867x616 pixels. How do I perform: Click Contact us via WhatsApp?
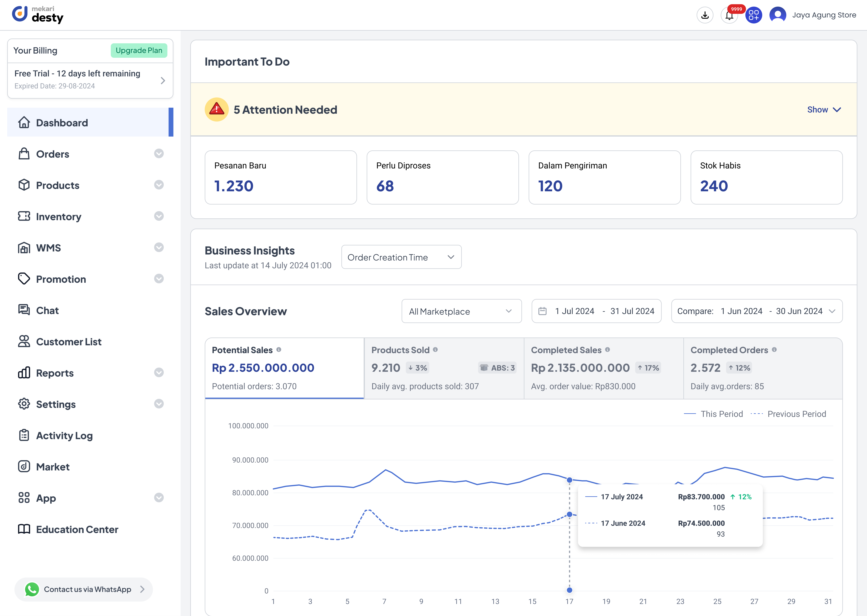coord(84,589)
